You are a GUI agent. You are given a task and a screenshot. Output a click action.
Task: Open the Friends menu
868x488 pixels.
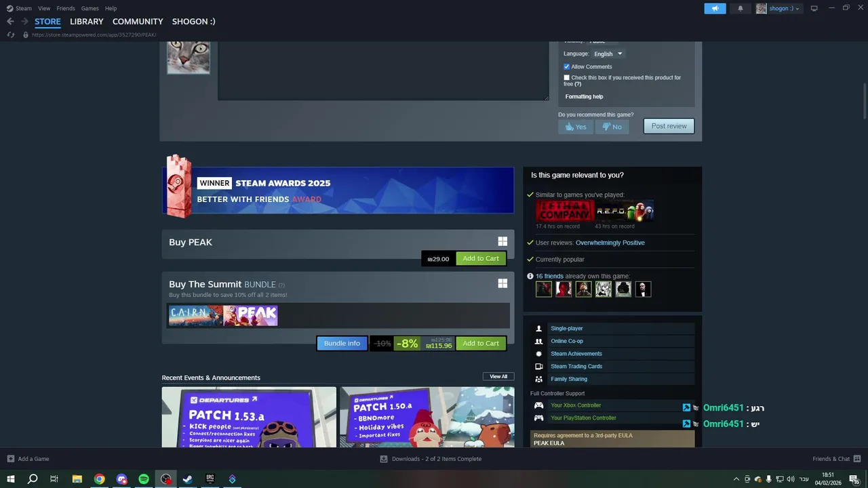66,8
